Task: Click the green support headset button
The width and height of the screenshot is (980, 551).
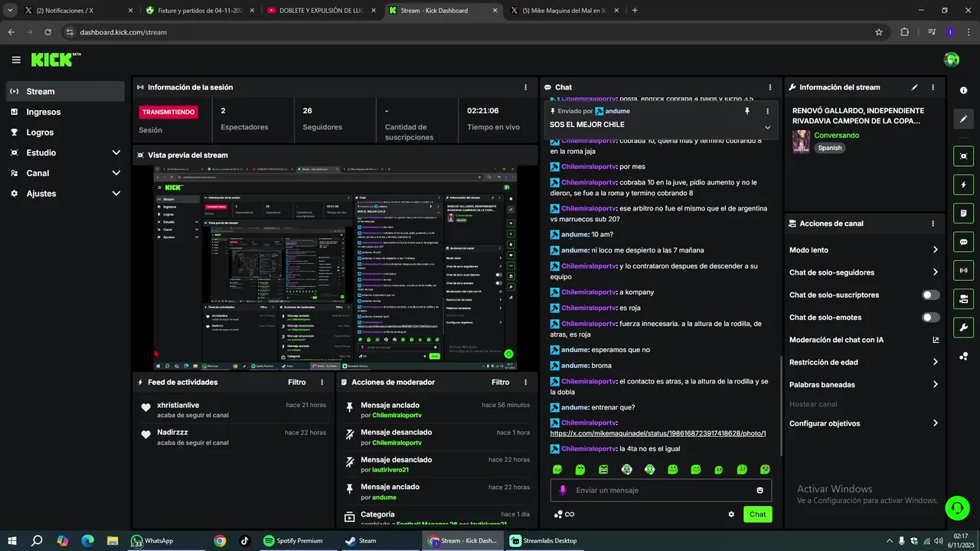Action: (956, 507)
